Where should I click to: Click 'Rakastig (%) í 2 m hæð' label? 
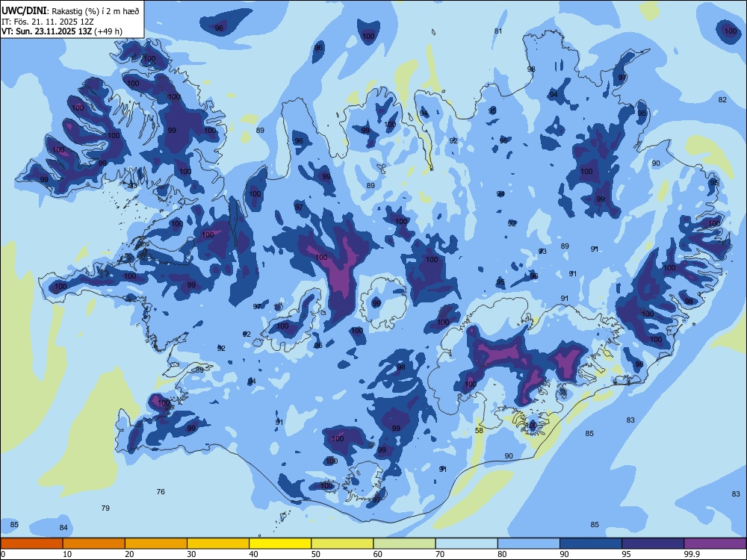(x=96, y=11)
